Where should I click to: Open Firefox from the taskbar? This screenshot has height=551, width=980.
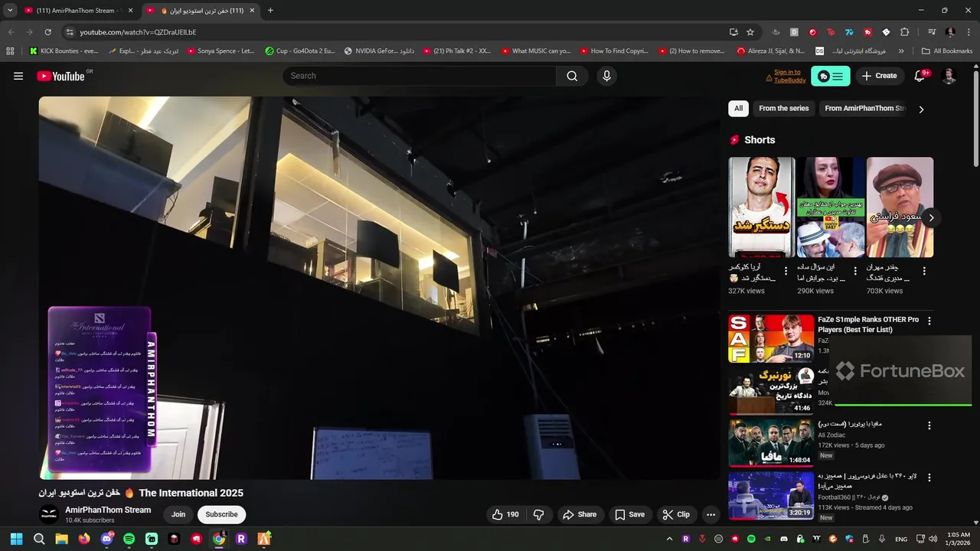tap(84, 539)
